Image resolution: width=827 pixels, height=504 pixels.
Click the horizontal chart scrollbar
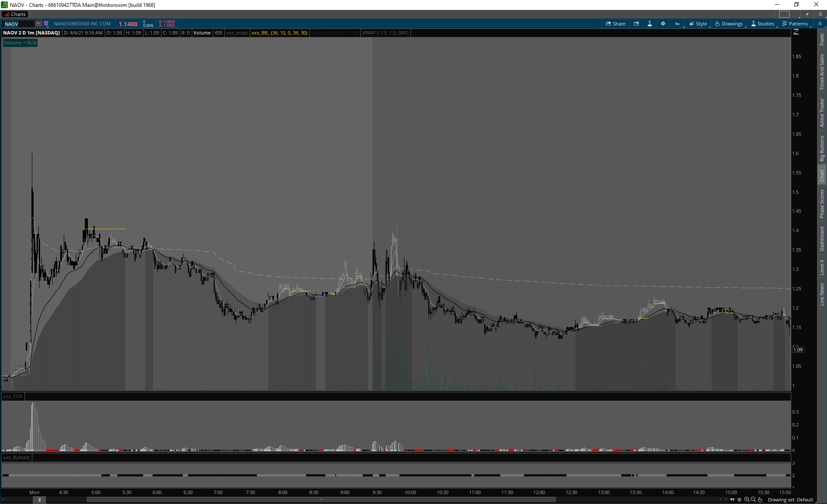(x=321, y=500)
